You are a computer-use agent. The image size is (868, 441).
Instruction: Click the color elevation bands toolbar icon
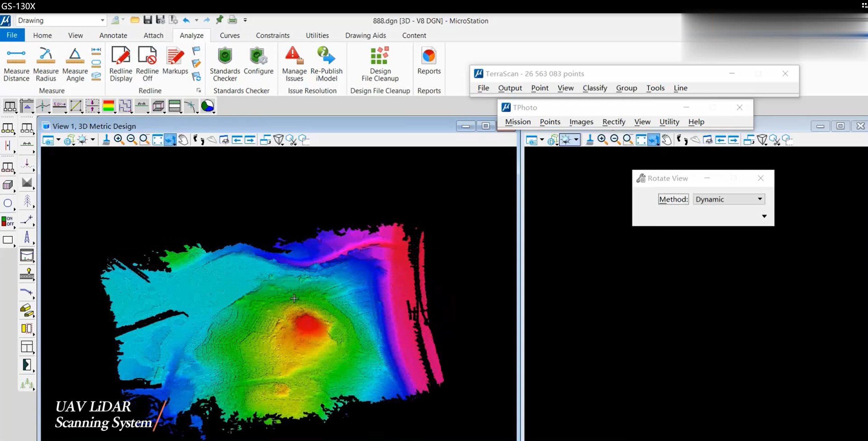coord(109,106)
